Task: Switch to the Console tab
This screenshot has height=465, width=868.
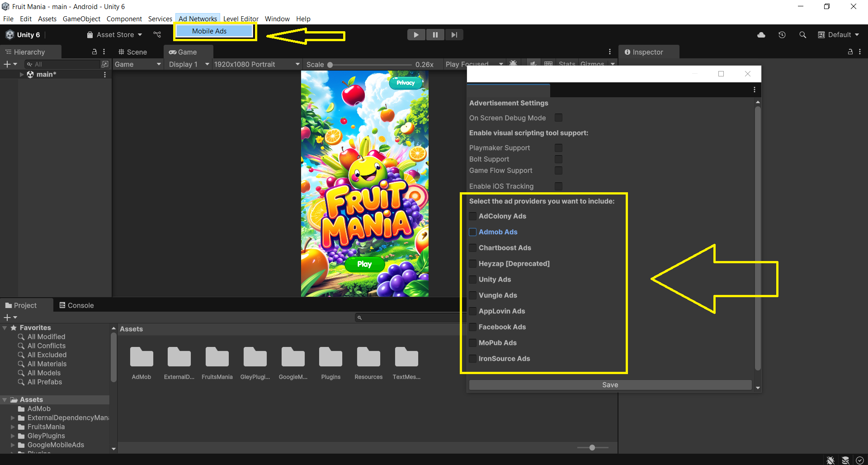Action: (76, 305)
